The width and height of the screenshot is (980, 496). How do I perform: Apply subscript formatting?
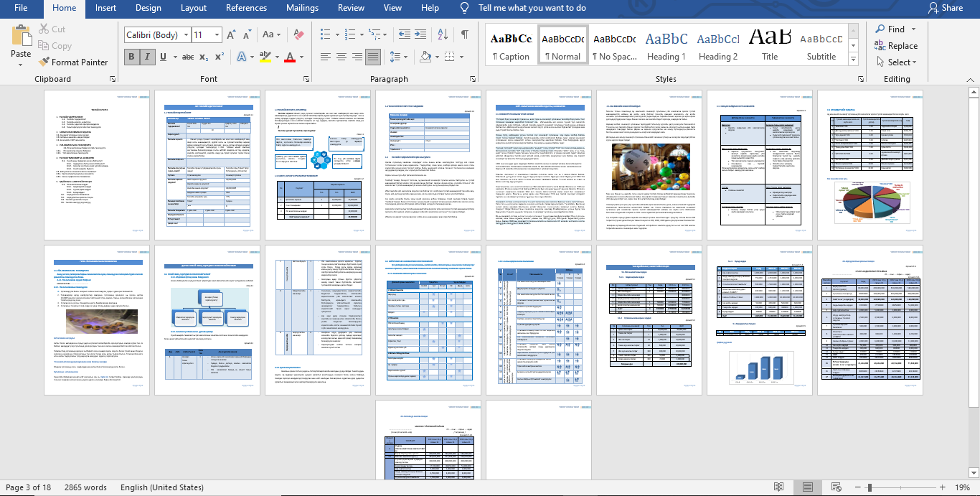tap(204, 57)
